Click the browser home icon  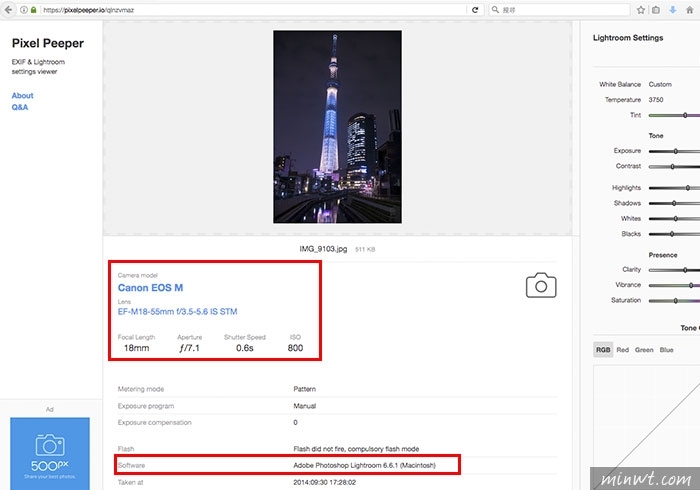(x=690, y=9)
